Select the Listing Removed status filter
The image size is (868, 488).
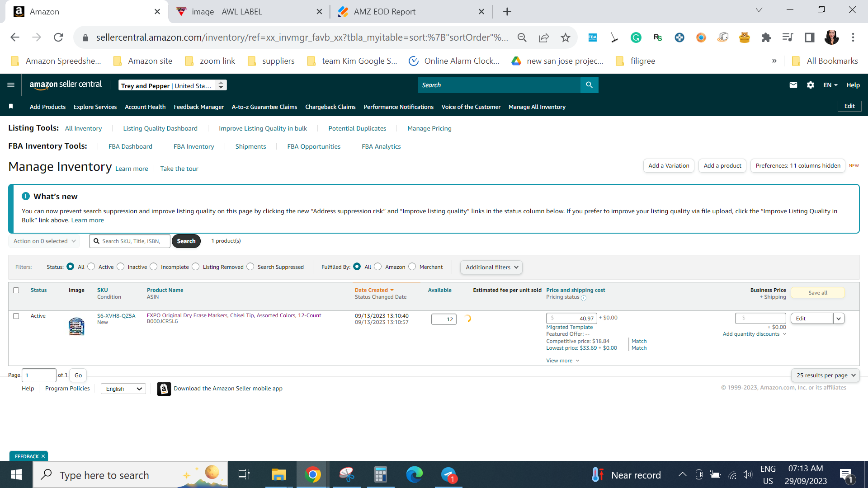196,267
